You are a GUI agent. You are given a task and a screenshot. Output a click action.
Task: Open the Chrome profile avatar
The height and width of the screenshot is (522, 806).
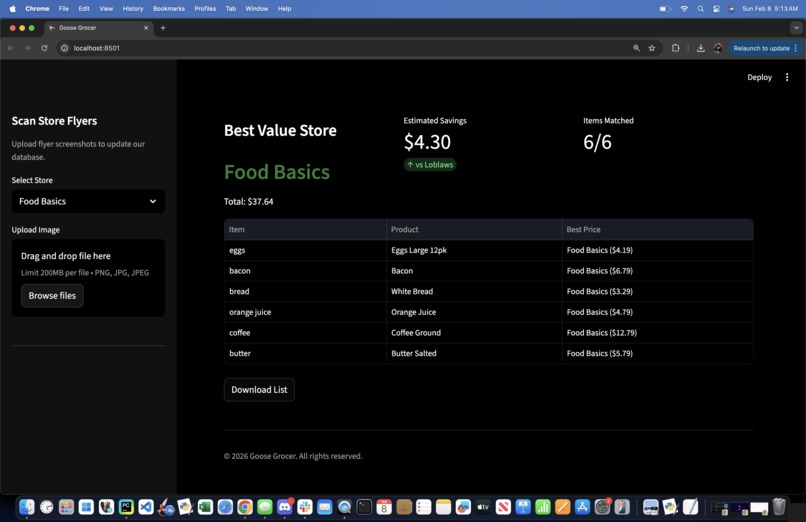click(718, 48)
